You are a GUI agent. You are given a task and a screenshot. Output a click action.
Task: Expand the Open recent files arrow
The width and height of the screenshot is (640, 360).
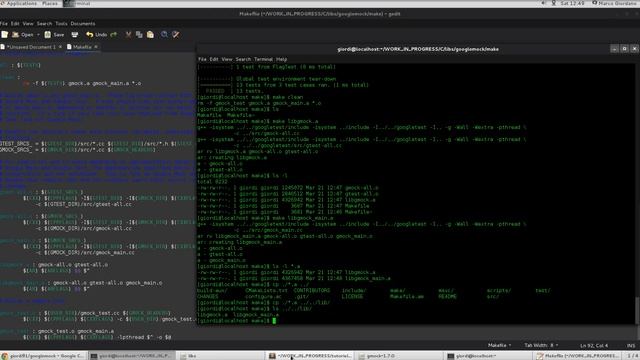tap(38, 35)
